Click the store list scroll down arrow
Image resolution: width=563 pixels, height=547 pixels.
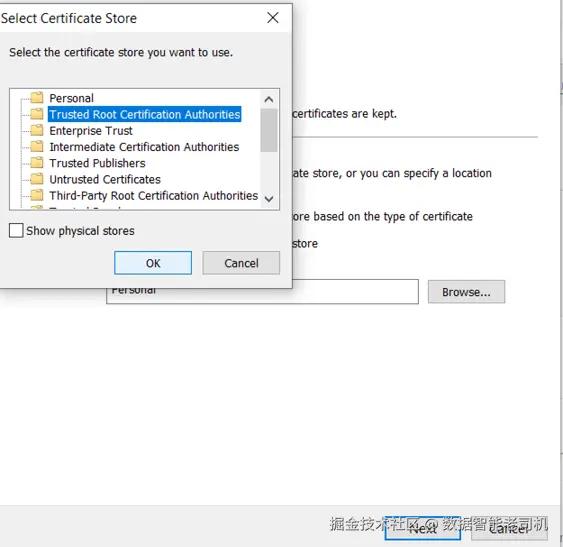tap(269, 199)
